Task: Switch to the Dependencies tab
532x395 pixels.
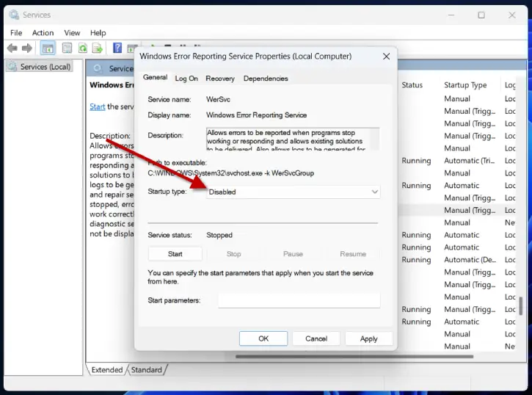Action: tap(266, 79)
